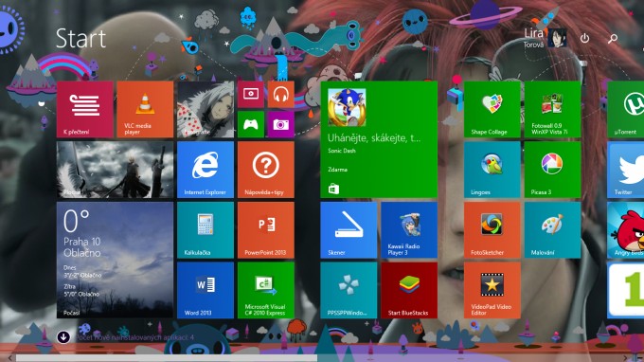
Task: Open the Sonic Dash store tile
Action: [379, 139]
